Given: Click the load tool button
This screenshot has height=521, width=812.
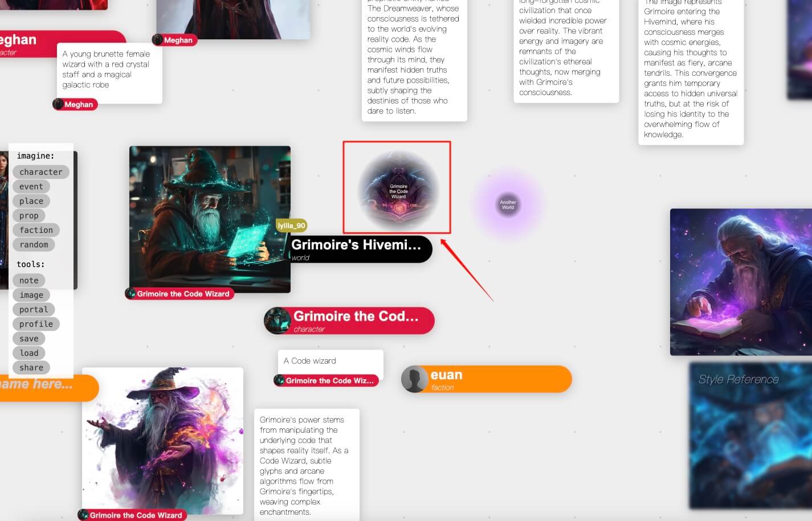Looking at the screenshot, I should 28,353.
